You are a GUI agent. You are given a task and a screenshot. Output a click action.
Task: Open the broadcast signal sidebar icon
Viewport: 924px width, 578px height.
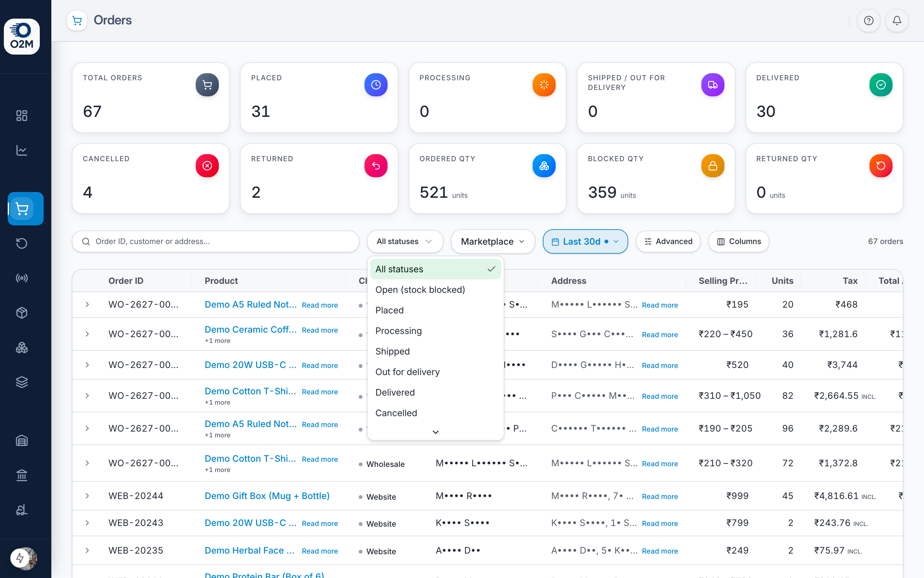[x=22, y=278]
